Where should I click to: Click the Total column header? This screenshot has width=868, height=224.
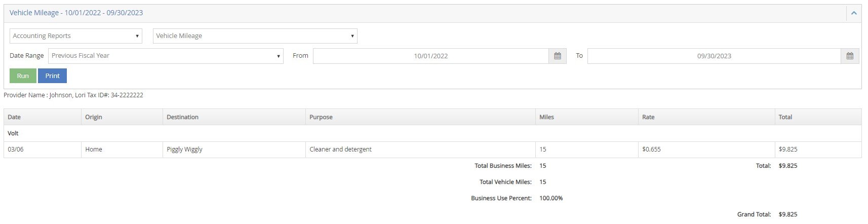click(785, 117)
